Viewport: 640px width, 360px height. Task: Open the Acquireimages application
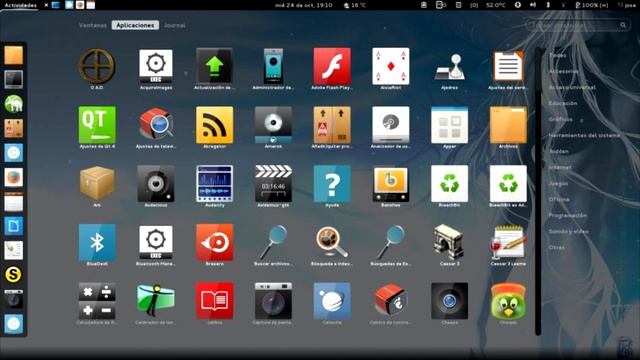click(x=156, y=66)
